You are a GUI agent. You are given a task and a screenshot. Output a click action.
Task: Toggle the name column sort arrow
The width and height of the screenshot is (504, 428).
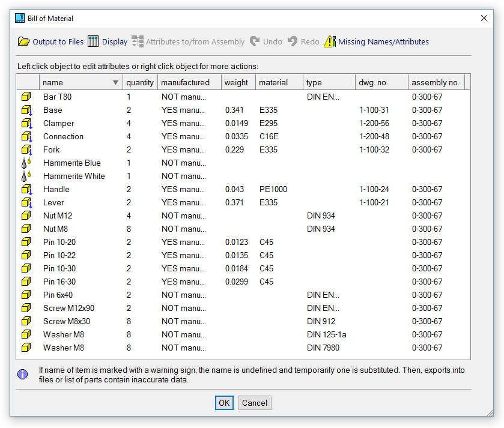115,83
